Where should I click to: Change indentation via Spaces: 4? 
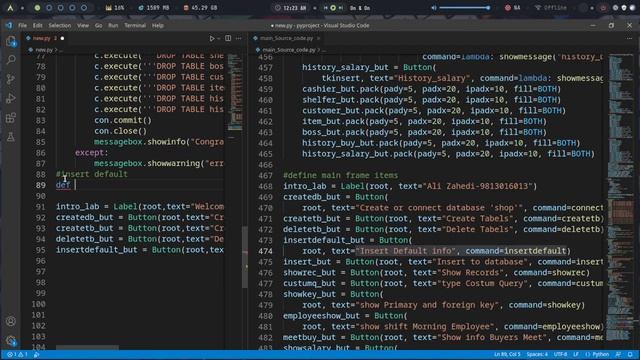coord(537,355)
